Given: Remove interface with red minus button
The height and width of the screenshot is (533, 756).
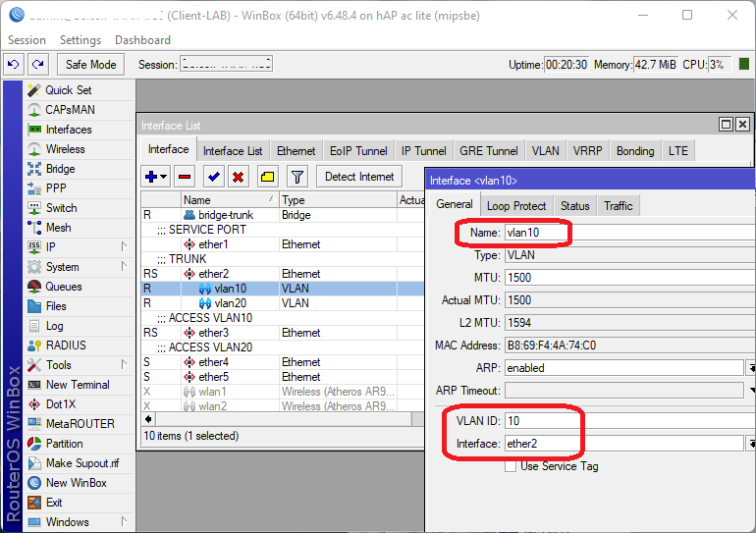Looking at the screenshot, I should (x=185, y=177).
